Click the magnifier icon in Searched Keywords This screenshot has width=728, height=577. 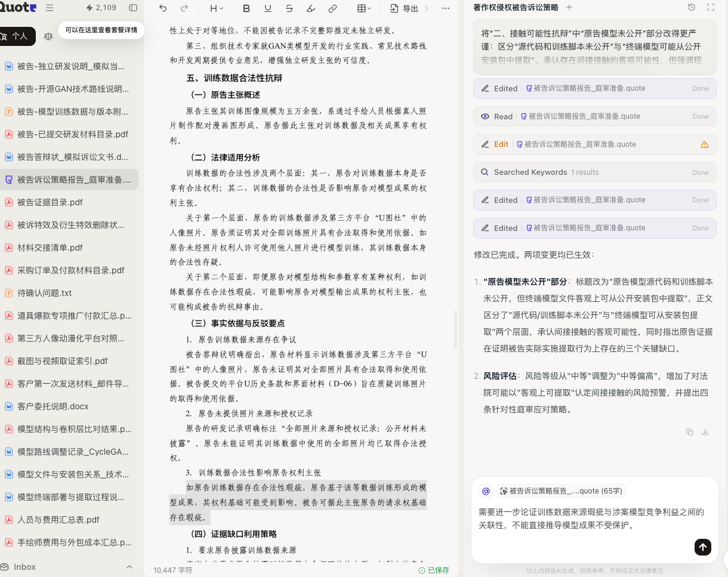tap(485, 172)
